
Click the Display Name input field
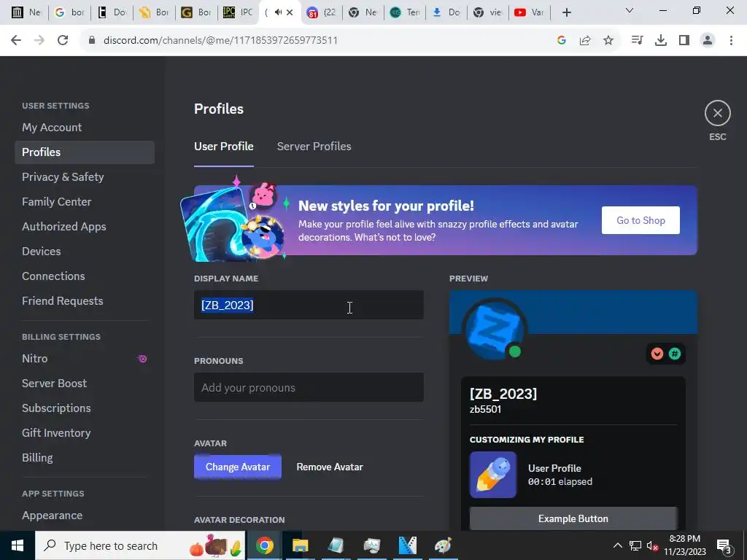[309, 305]
